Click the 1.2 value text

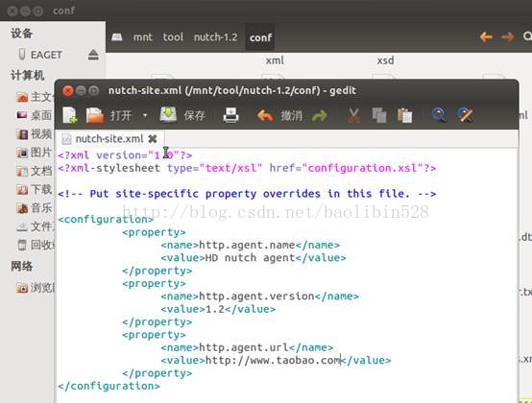[x=215, y=309]
